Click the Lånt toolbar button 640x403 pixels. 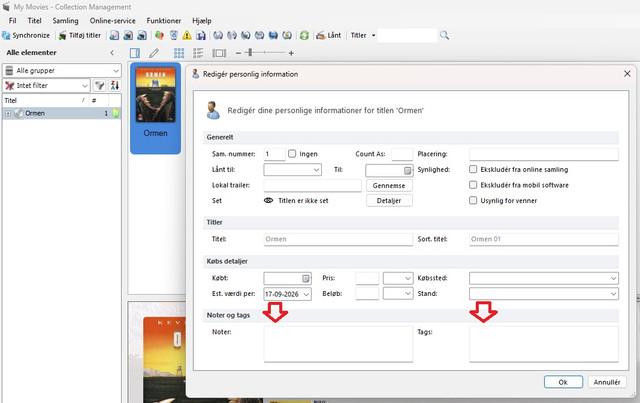point(329,36)
